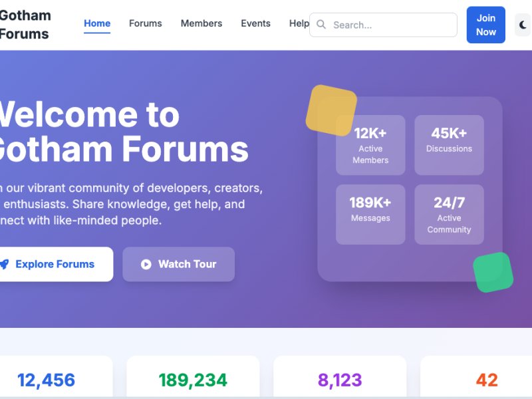Screen dimensions: 532x399
Task: Click the 24/7 Active Community card
Action: click(449, 214)
